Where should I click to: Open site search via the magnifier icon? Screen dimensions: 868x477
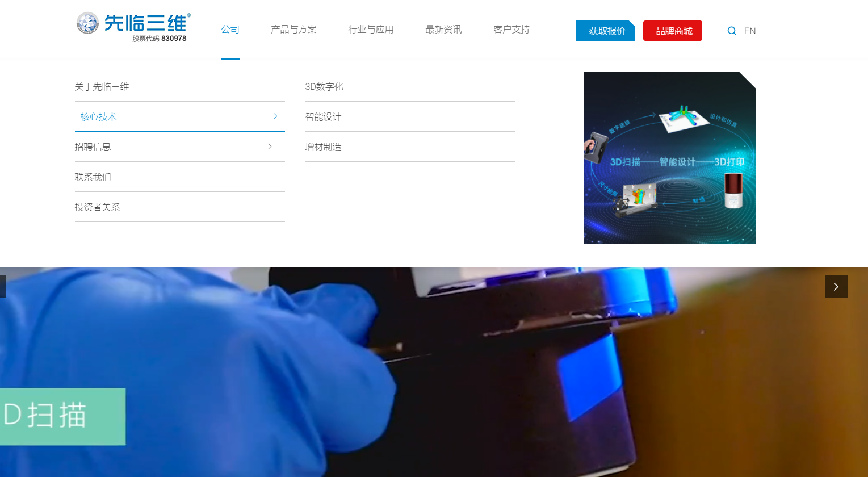tap(731, 31)
